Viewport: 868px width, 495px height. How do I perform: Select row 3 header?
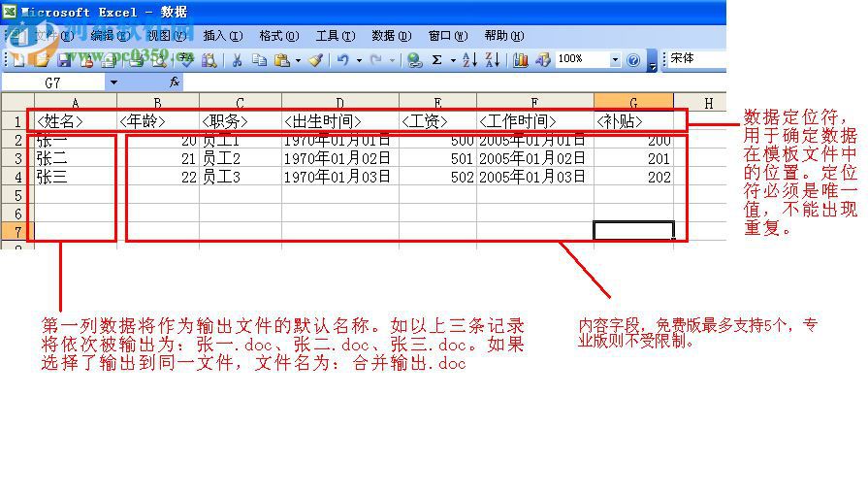[17, 158]
